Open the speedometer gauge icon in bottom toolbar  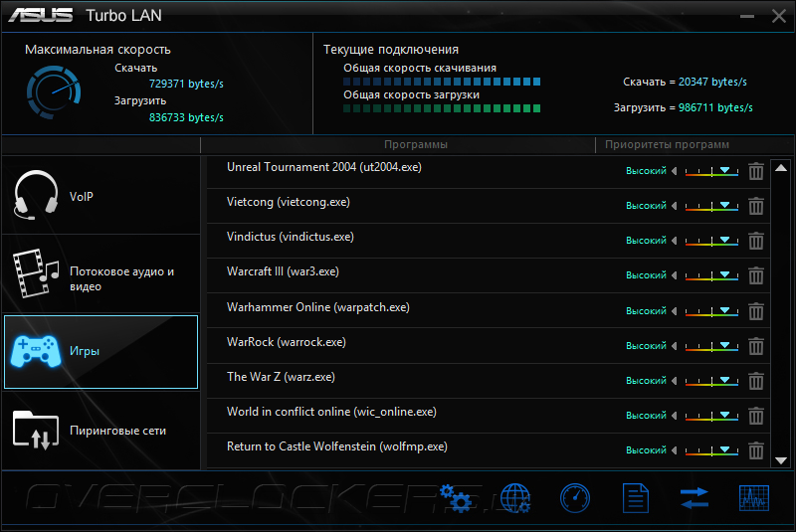tap(575, 498)
